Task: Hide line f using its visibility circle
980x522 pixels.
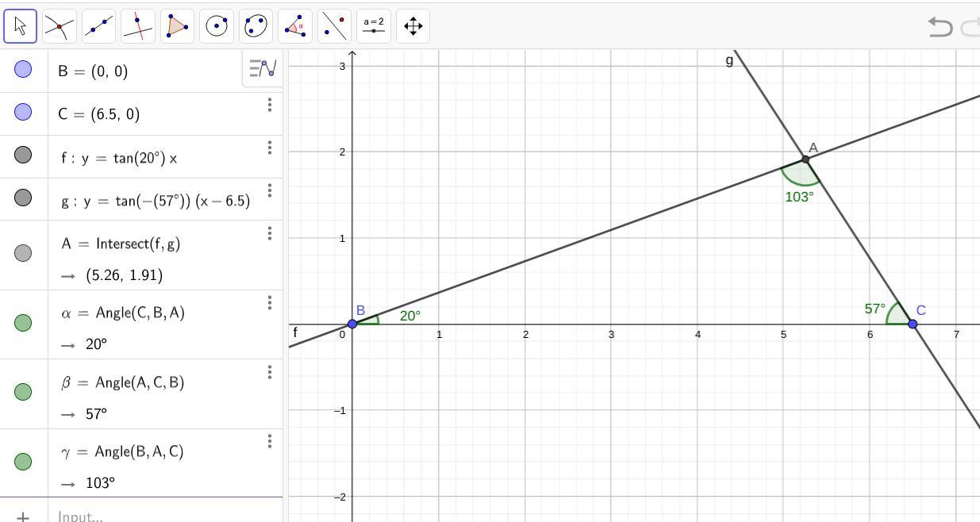Action: [23, 155]
